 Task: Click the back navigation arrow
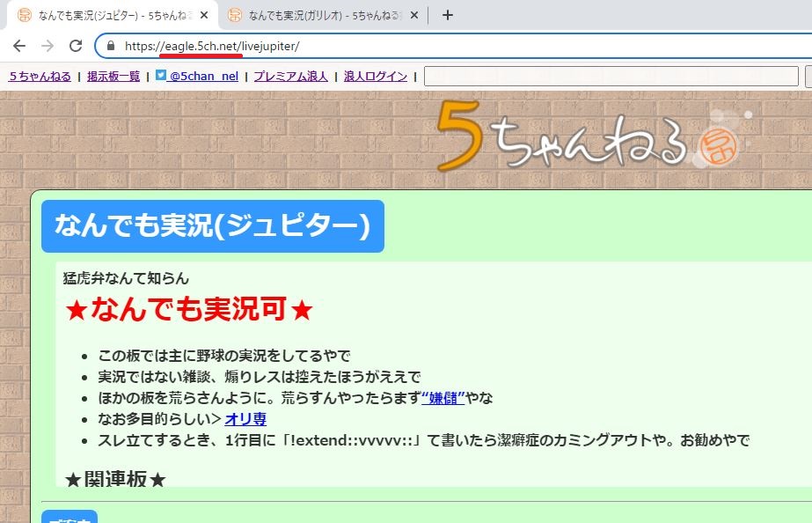pos(19,47)
